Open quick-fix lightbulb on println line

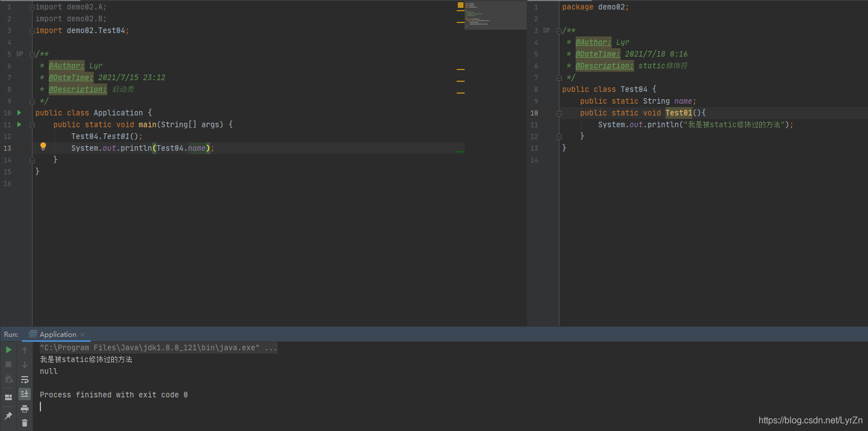(x=43, y=147)
